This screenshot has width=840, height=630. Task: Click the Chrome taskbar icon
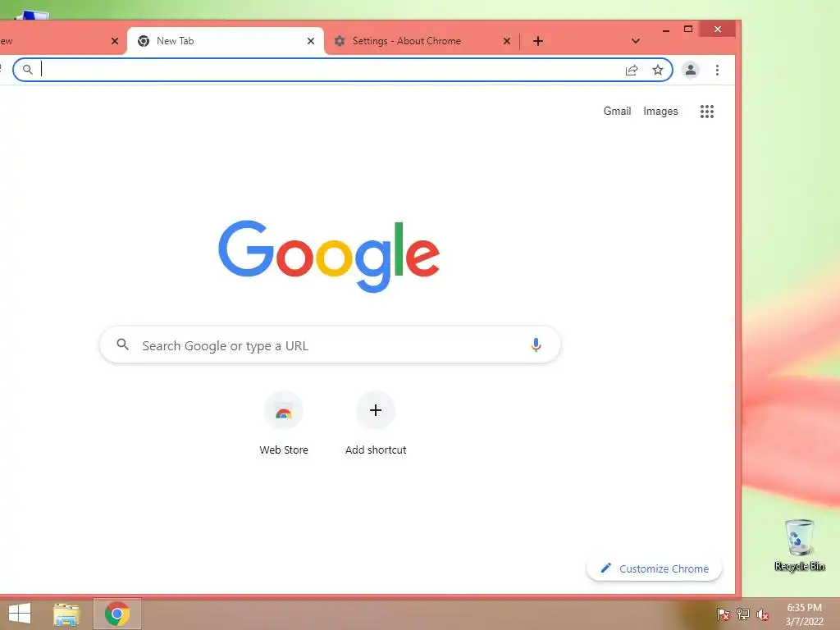point(117,614)
